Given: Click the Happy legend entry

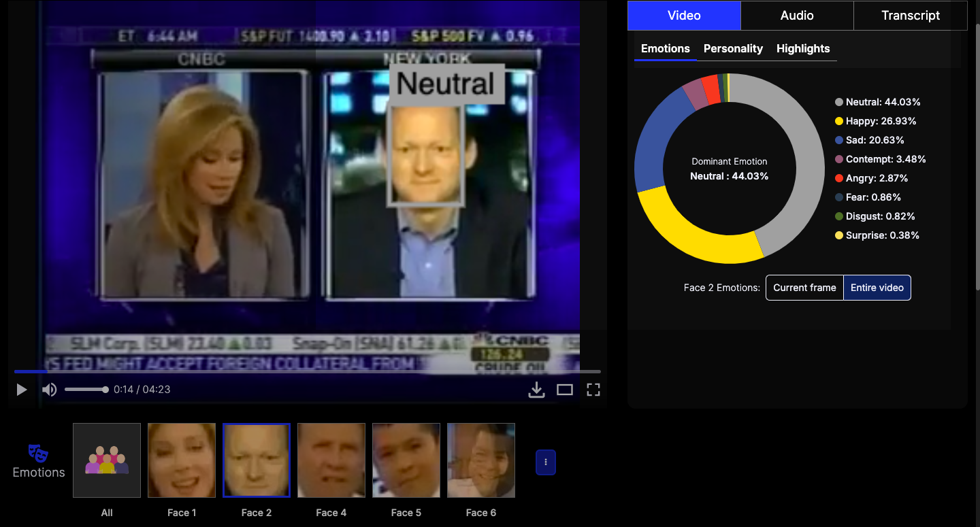Looking at the screenshot, I should click(876, 121).
